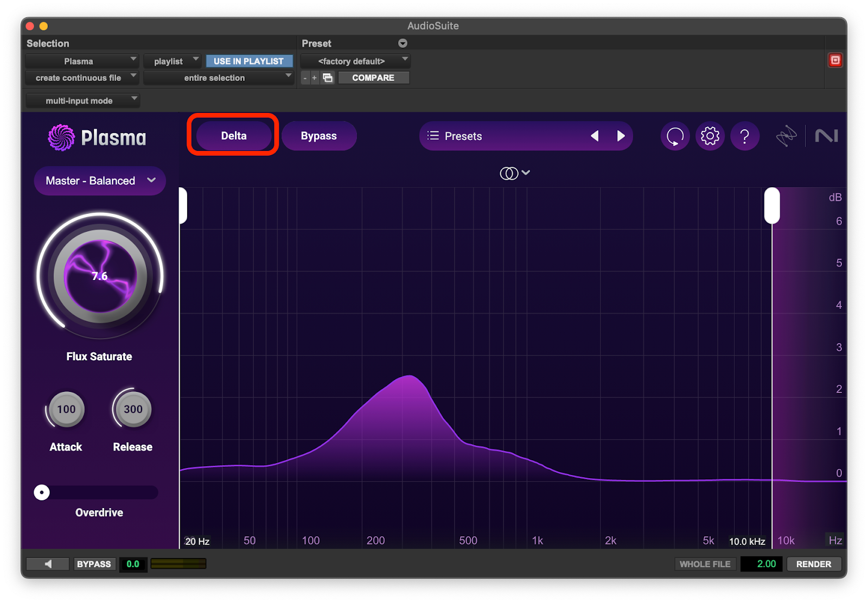The height and width of the screenshot is (603, 868).
Task: Go to previous preset with left arrow
Action: (595, 136)
